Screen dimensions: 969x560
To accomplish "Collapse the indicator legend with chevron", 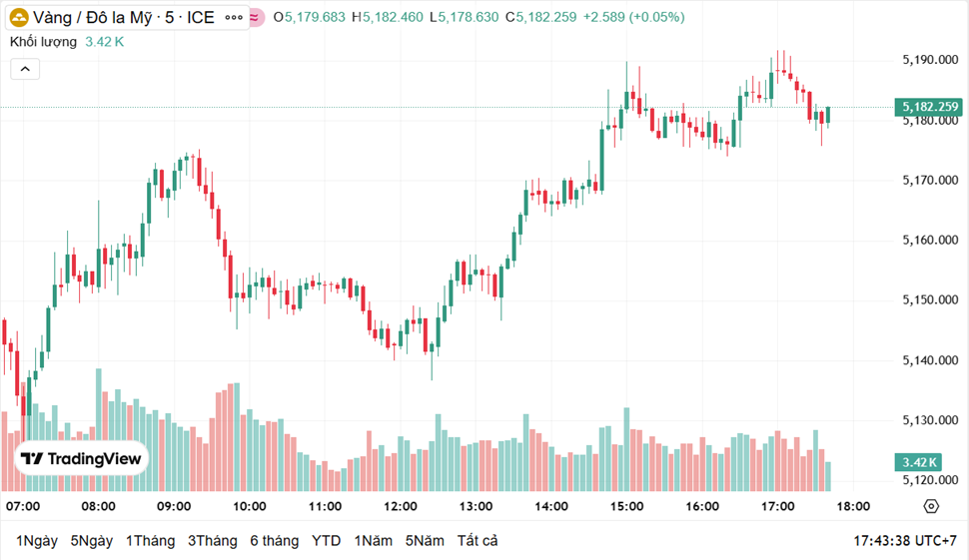I will click(25, 69).
